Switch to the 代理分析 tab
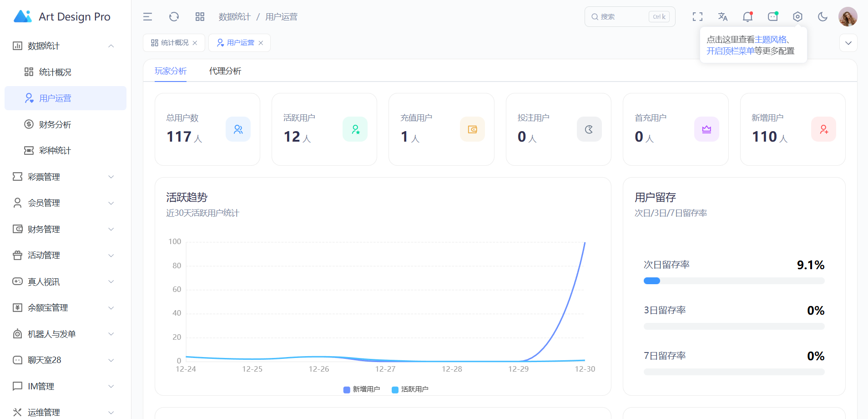Viewport: 868px width, 419px height. (x=225, y=71)
